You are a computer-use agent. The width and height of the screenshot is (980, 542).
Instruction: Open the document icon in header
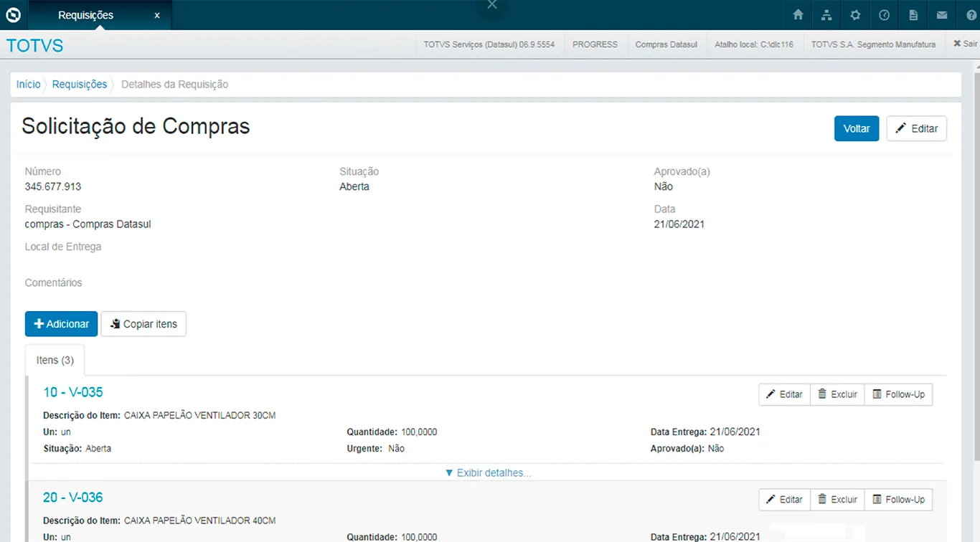(x=913, y=15)
